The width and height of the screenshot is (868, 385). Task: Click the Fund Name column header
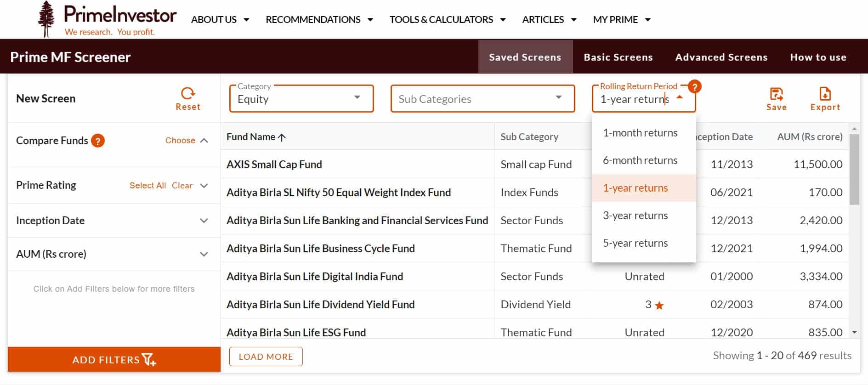(251, 137)
